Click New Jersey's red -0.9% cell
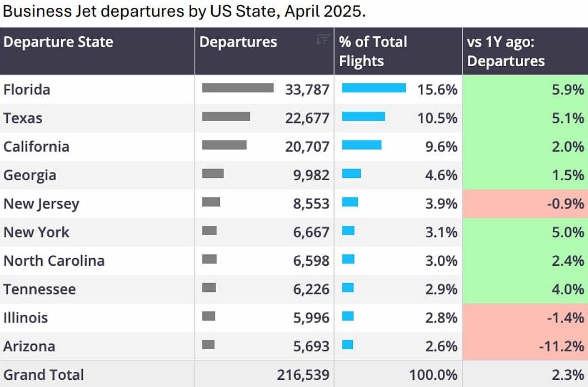This screenshot has width=588, height=387. click(x=525, y=204)
